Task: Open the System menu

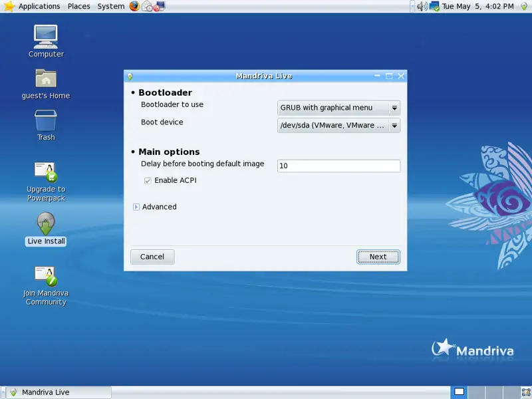Action: click(x=110, y=6)
